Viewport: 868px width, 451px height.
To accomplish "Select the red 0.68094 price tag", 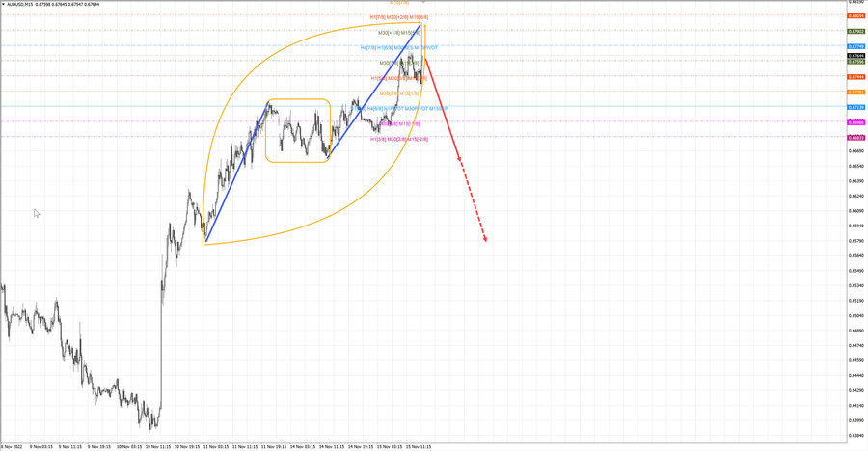I will (855, 16).
